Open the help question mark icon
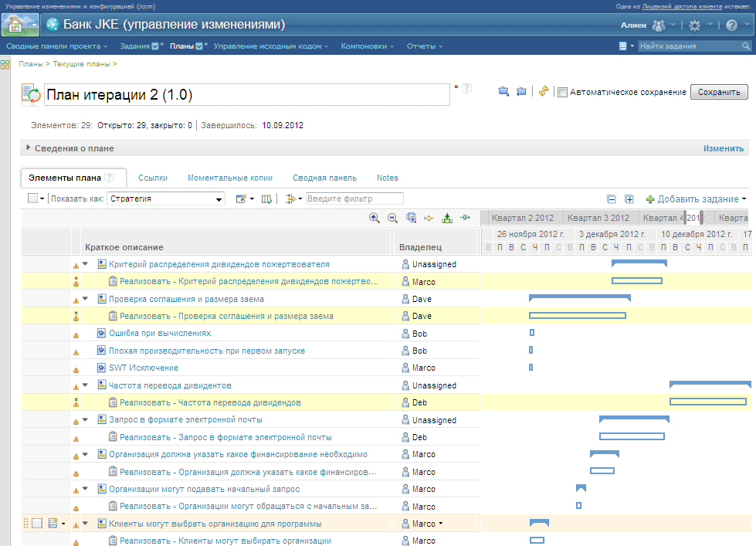Screen dimensions: 756x546 (731, 25)
